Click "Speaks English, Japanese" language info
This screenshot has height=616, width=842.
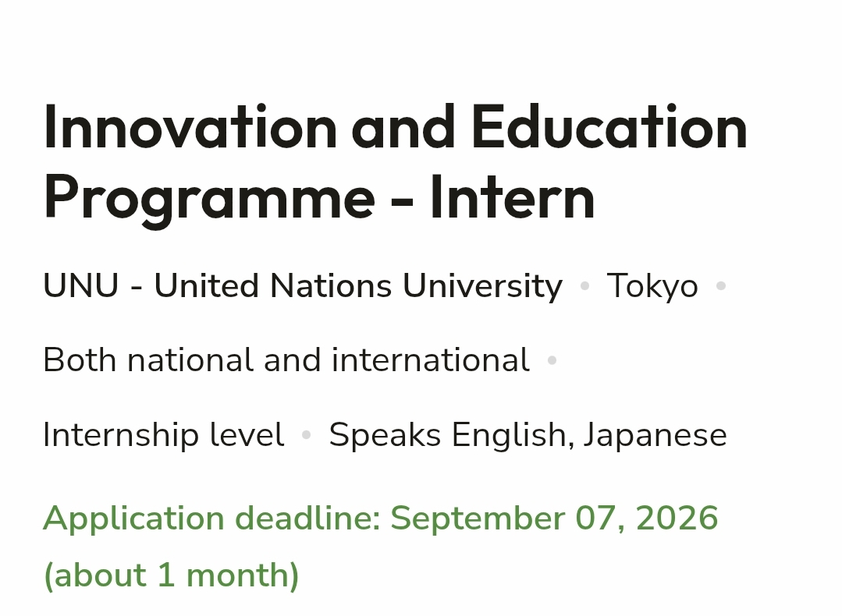point(528,434)
